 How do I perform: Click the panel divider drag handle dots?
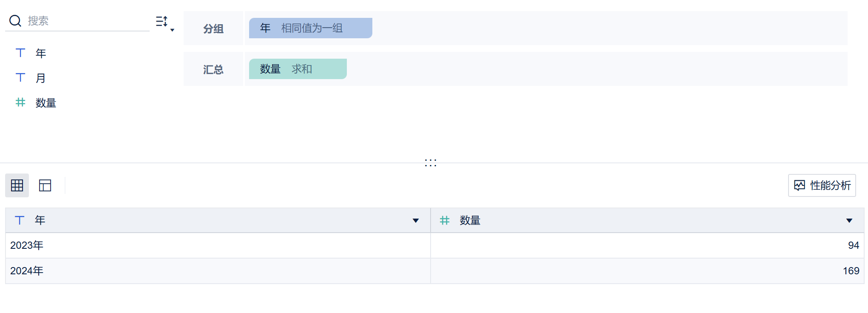431,163
